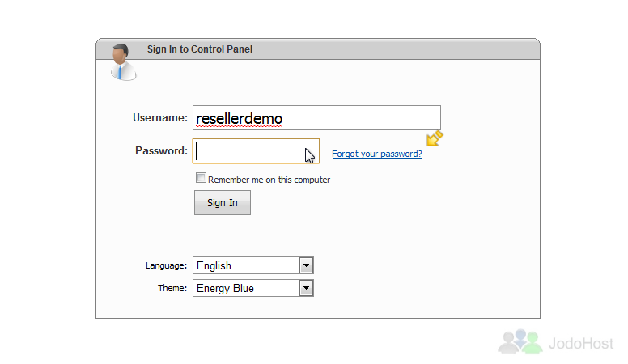Click the JodoHost watermark text
Image resolution: width=628 pixels, height=364 pixels.
pyautogui.click(x=581, y=344)
